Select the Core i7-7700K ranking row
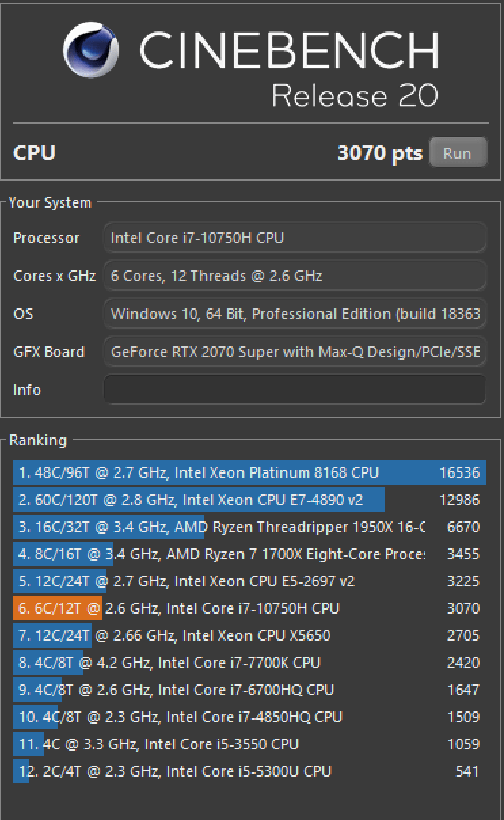 (248, 663)
